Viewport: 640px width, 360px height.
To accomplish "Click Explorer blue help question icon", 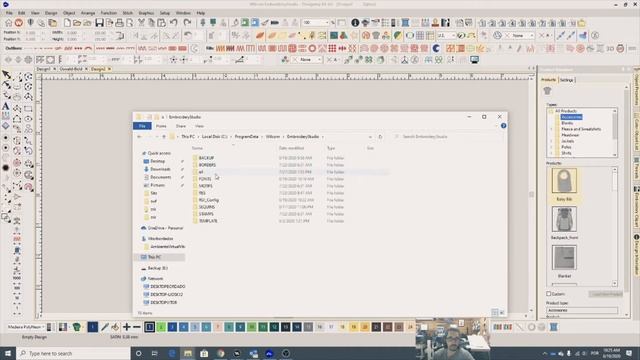I will coord(503,126).
